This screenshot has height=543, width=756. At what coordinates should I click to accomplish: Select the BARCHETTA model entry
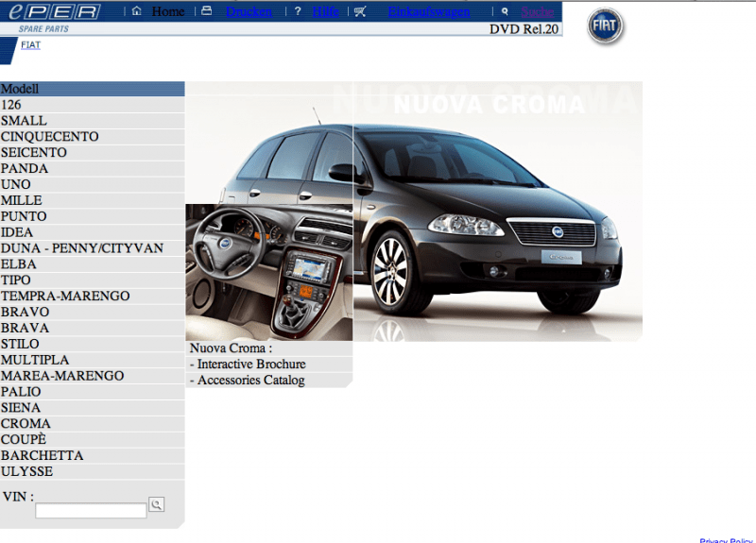tap(42, 455)
